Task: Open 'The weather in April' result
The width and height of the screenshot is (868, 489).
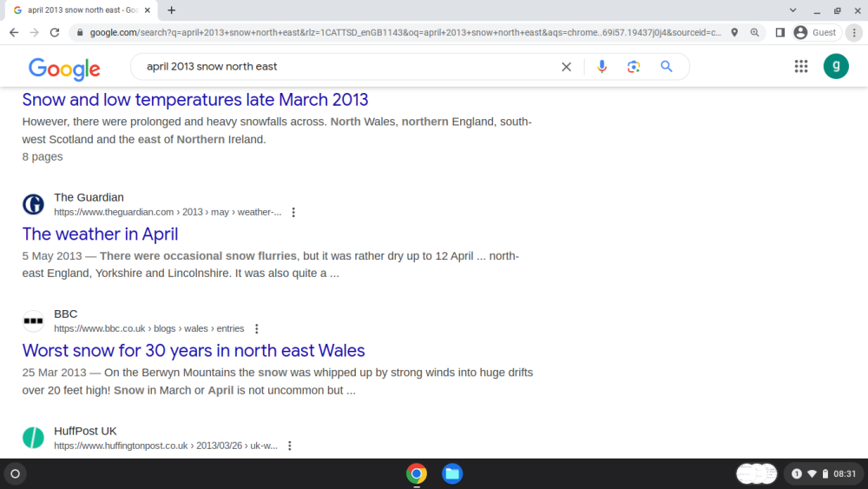Action: [100, 235]
